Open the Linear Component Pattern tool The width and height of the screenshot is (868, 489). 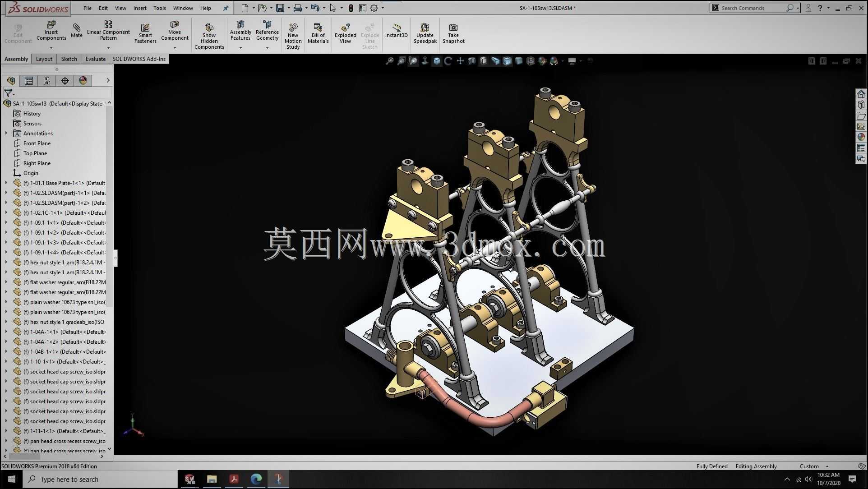108,31
